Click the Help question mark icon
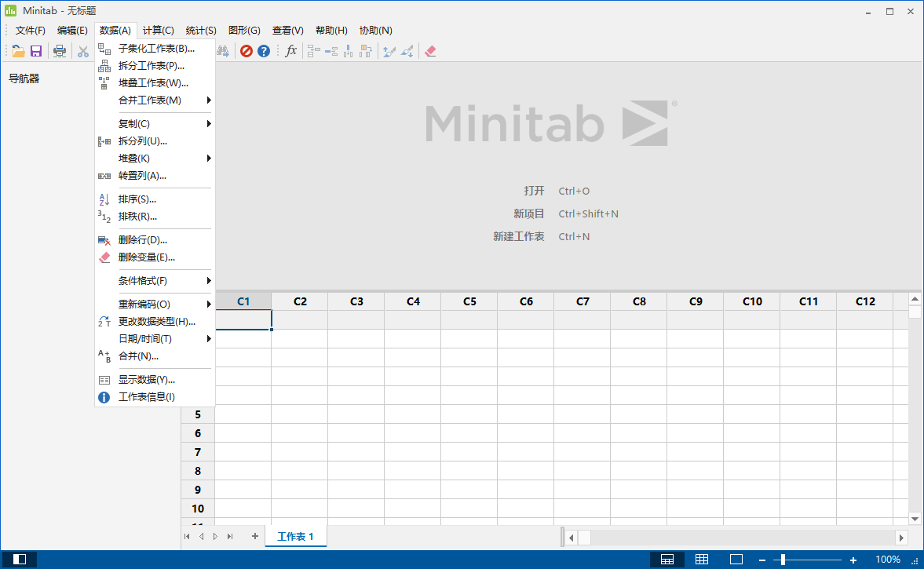This screenshot has width=924, height=569. pos(263,50)
